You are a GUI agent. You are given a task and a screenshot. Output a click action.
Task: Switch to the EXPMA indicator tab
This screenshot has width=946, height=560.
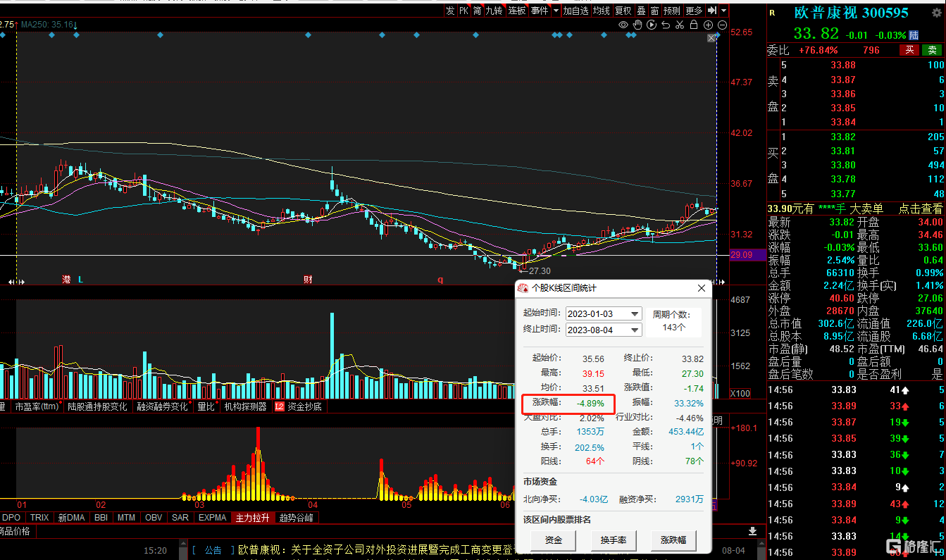[213, 518]
